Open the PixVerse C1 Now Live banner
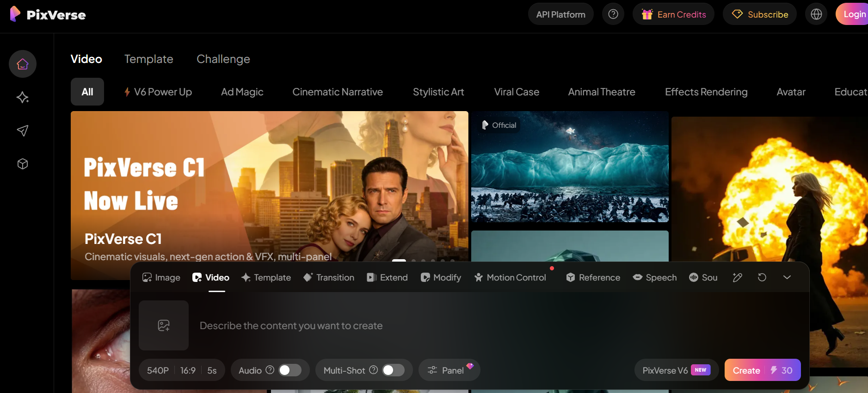868x393 pixels. click(270, 195)
